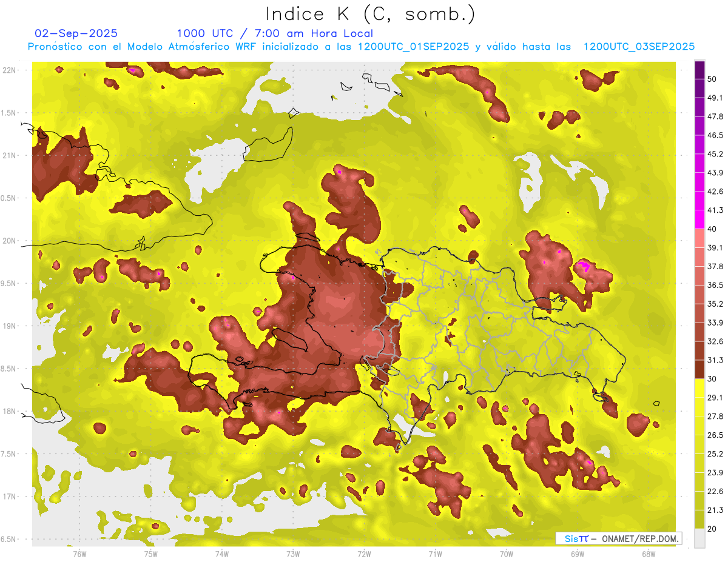Click the "74W" longitude label
The image size is (728, 562).
pyautogui.click(x=222, y=554)
